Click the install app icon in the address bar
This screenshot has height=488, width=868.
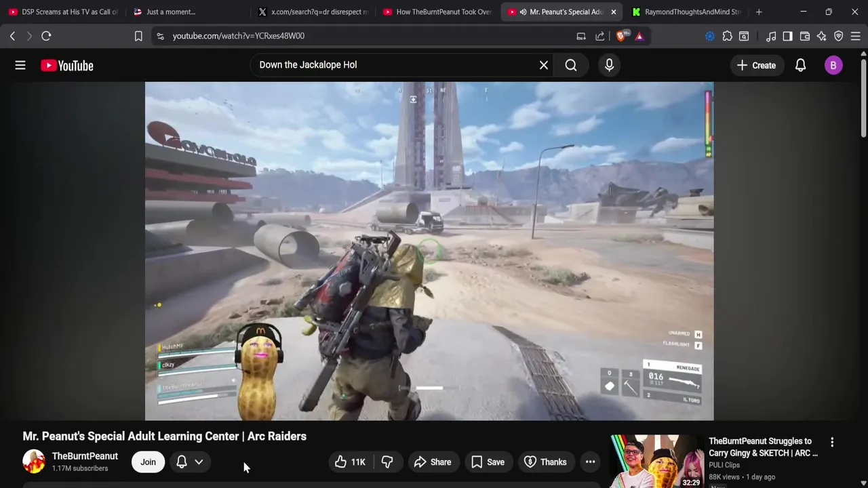point(581,36)
